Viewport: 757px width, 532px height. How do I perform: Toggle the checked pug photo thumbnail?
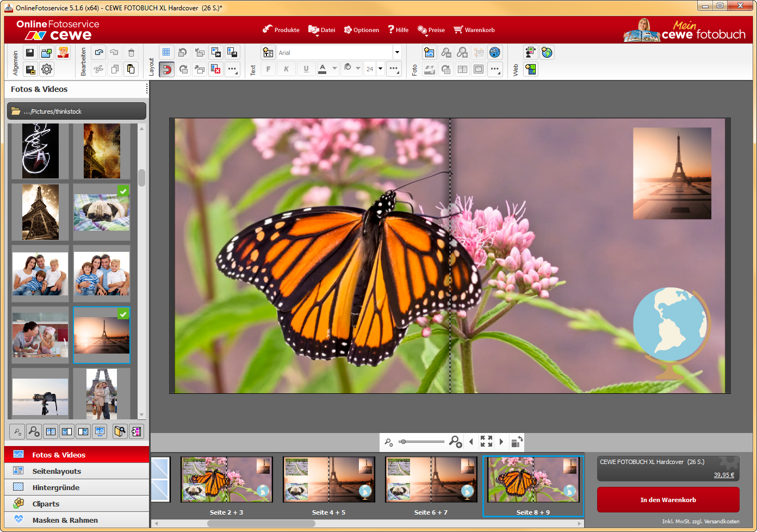(x=102, y=212)
